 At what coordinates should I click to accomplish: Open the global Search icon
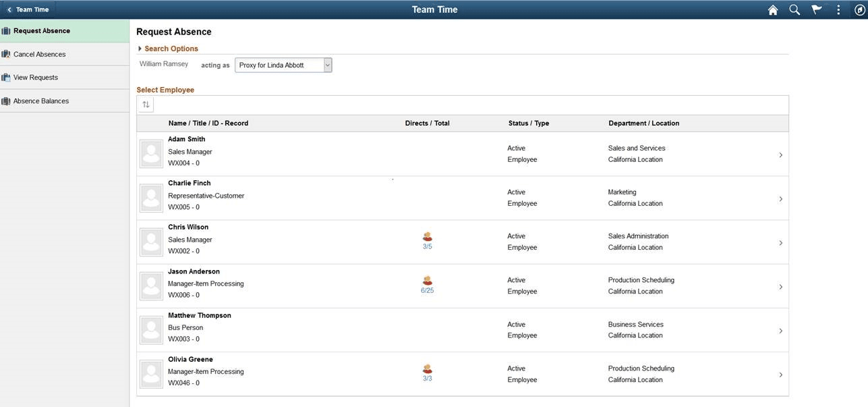coord(793,9)
